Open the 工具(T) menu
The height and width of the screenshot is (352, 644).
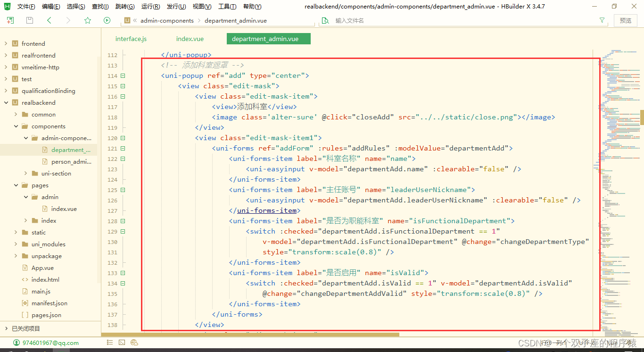pos(227,7)
